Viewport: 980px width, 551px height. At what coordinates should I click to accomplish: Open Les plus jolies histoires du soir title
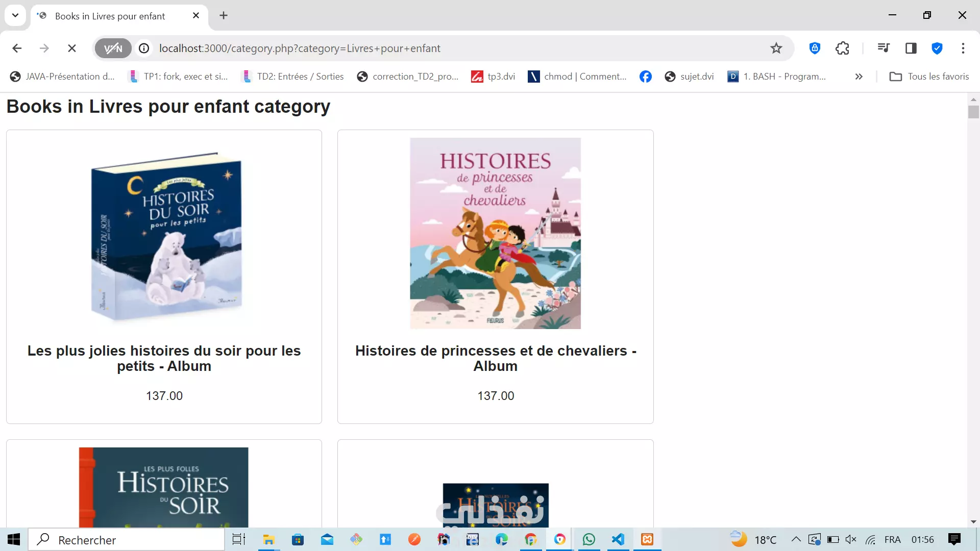coord(164,359)
